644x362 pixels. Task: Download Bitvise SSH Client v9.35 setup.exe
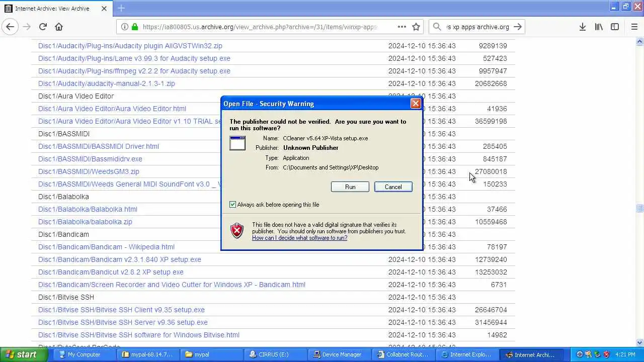click(121, 310)
